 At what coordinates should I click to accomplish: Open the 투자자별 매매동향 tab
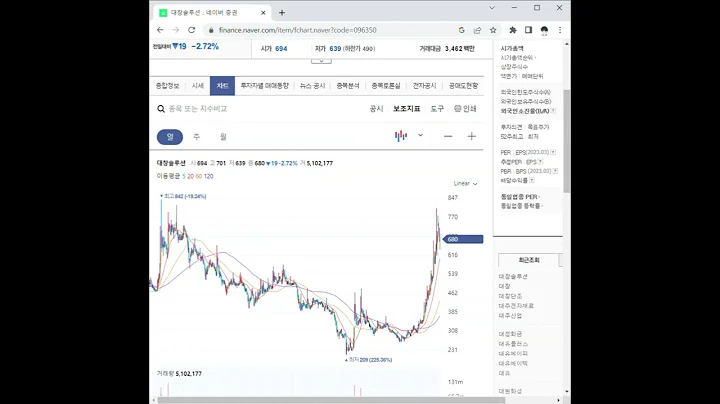(x=264, y=86)
